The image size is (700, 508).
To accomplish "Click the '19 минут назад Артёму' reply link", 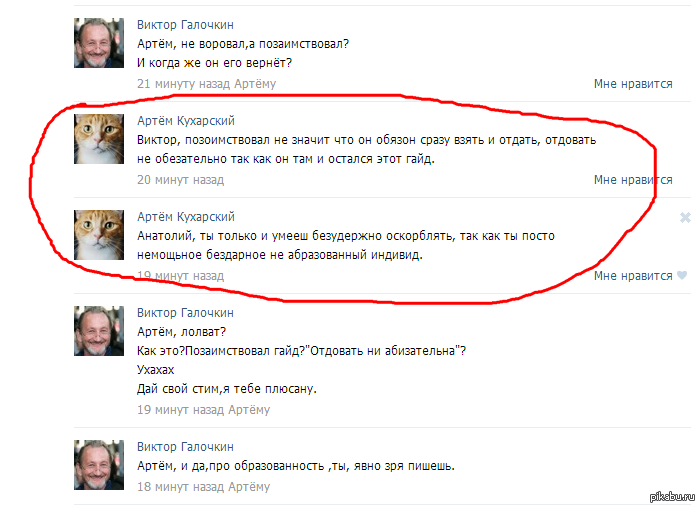I will coord(204,410).
